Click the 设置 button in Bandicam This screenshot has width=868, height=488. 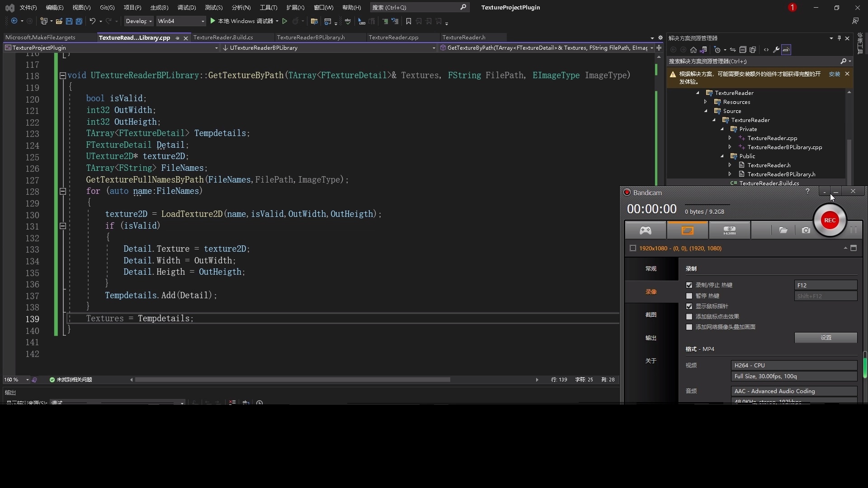click(826, 338)
